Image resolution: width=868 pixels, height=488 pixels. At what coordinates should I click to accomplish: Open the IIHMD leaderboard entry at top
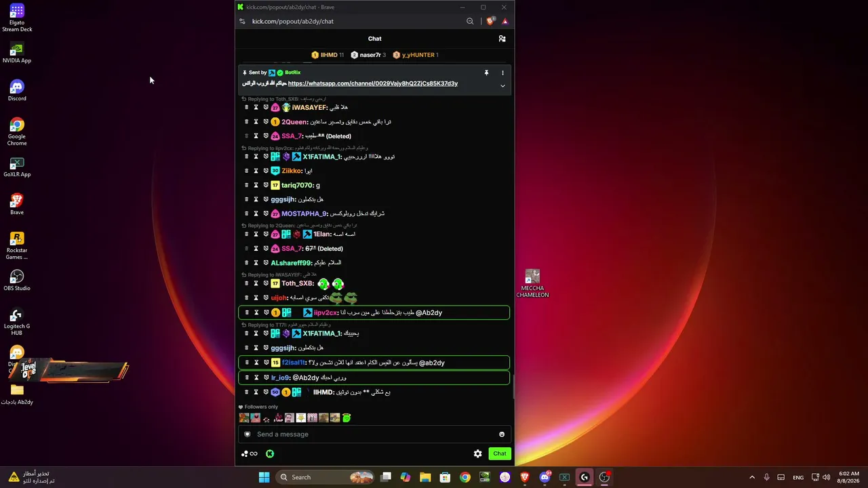pyautogui.click(x=328, y=55)
